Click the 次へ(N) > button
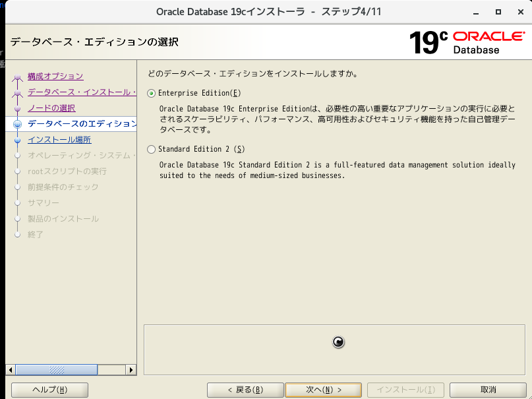 (323, 390)
